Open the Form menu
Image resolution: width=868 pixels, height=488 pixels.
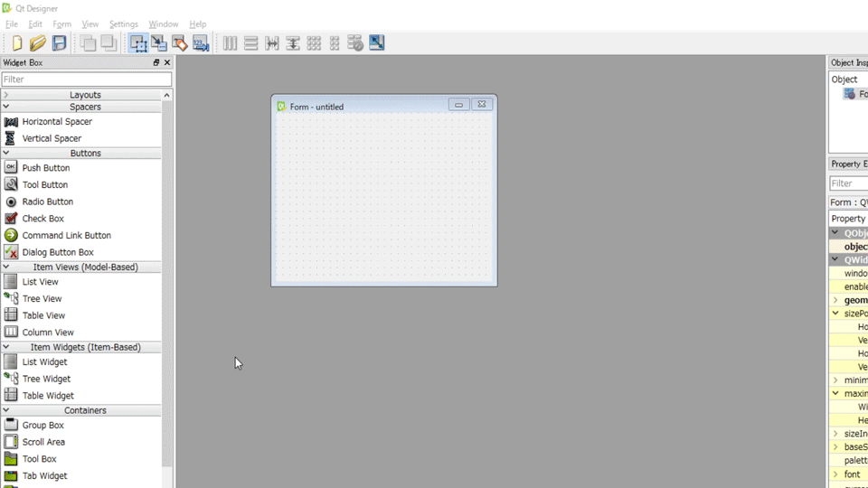tap(61, 24)
